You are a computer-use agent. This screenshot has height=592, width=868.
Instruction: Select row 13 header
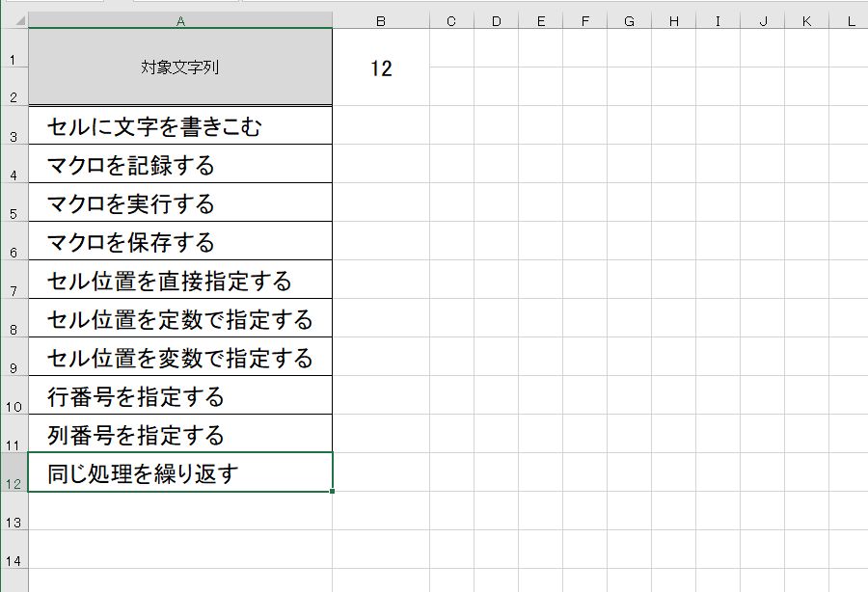(14, 511)
